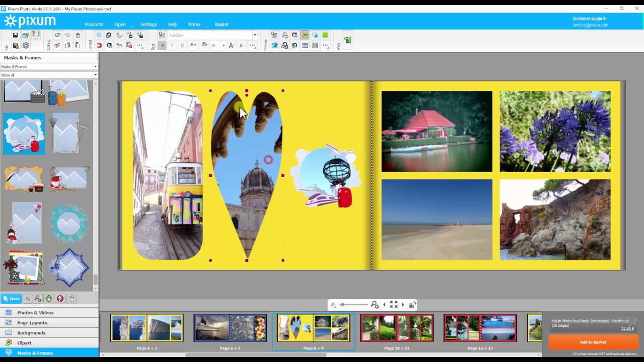The image size is (644, 362).
Task: Switch to fullscreen page view
Action: (393, 305)
